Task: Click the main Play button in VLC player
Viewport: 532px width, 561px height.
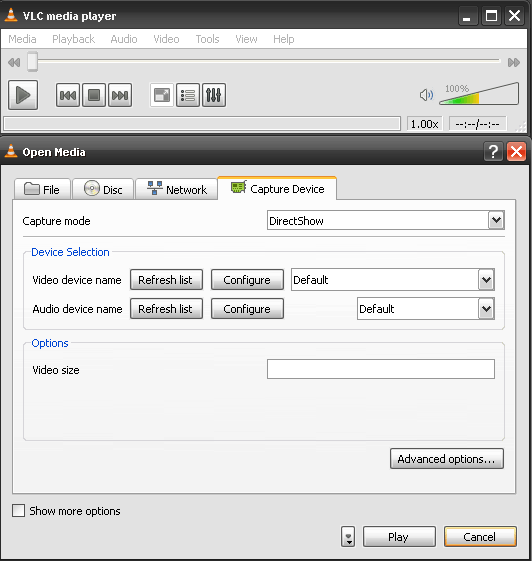Action: (x=23, y=95)
